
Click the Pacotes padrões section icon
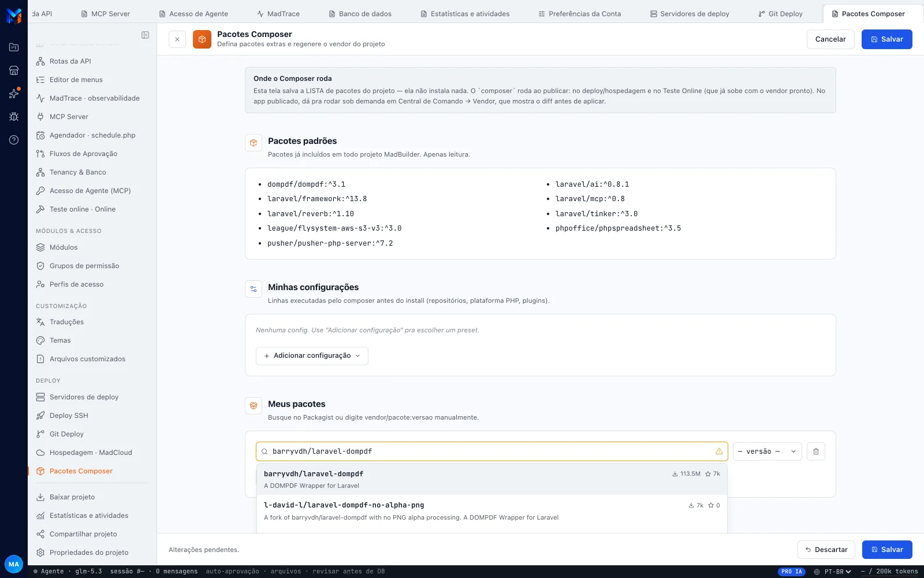click(254, 143)
